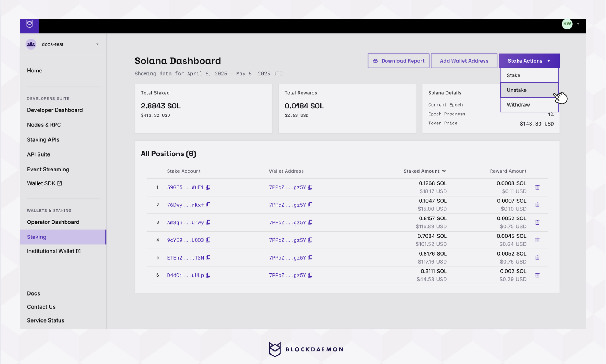Viewport: 606px width, 364px height.
Task: Open stake account 76Dwy...rKxf
Action: (x=185, y=205)
